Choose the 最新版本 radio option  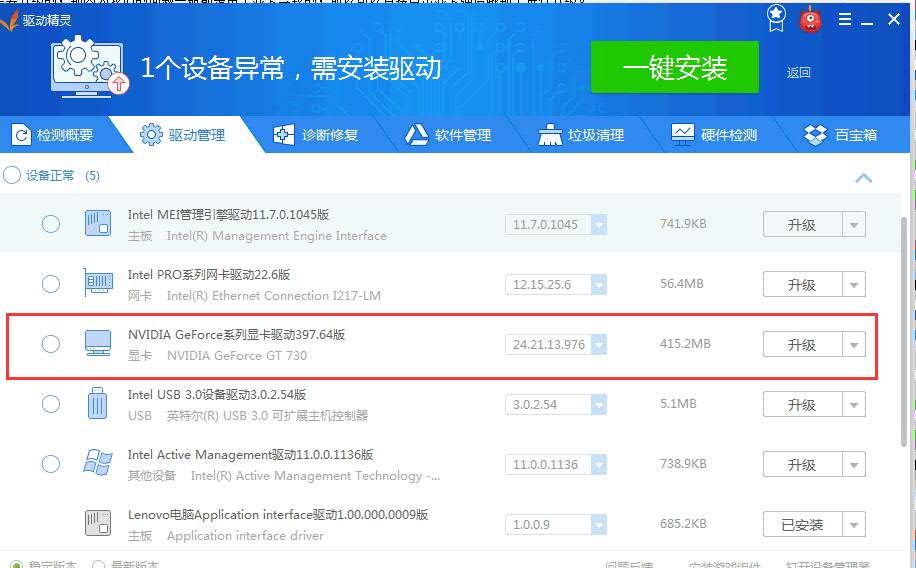point(99,564)
